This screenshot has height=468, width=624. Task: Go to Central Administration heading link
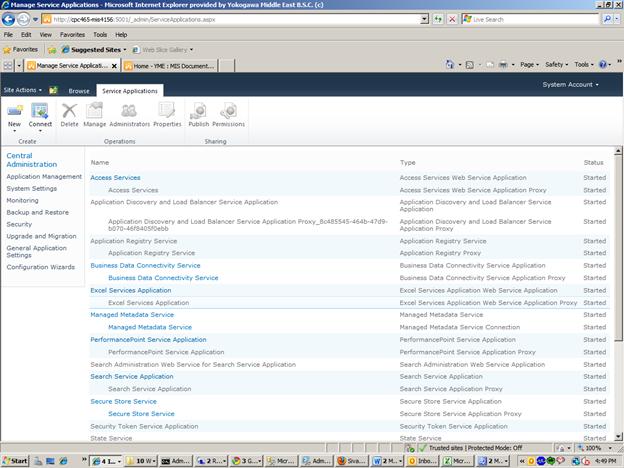pyautogui.click(x=31, y=160)
